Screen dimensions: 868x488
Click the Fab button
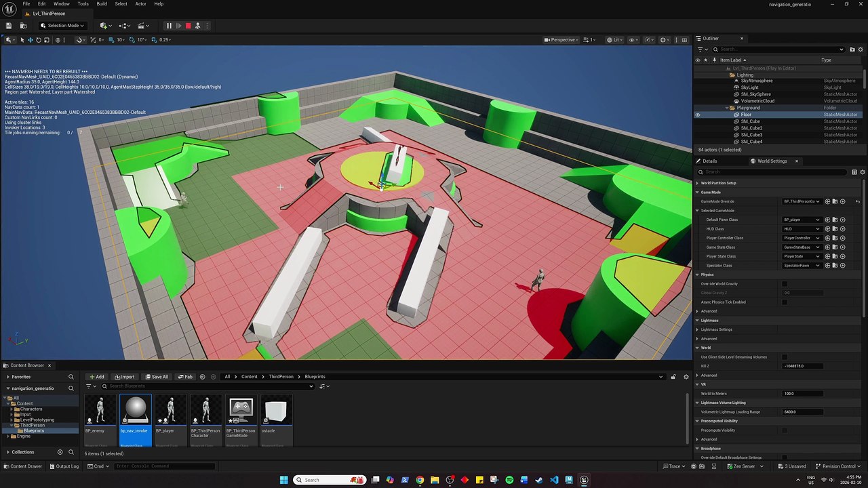click(185, 377)
